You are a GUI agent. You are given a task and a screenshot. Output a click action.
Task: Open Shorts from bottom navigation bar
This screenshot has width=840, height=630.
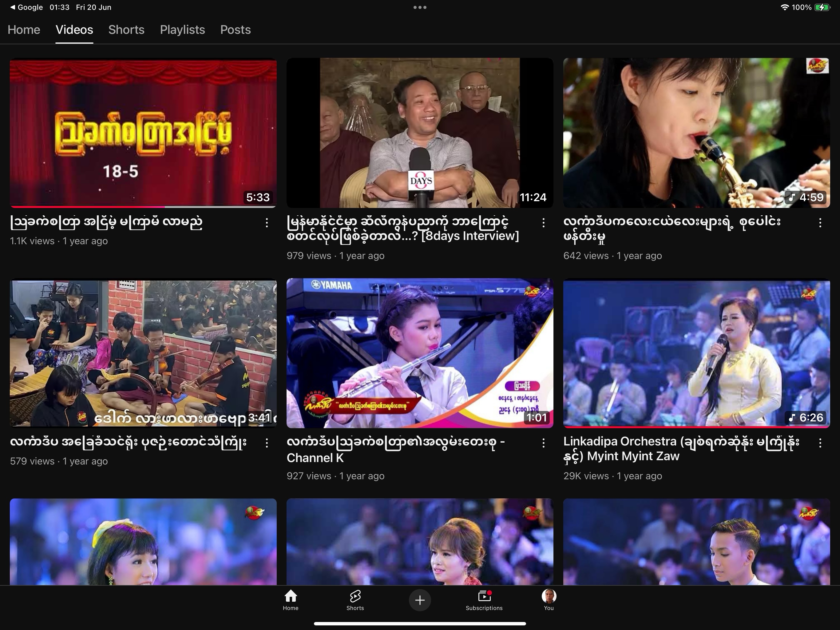pyautogui.click(x=355, y=600)
